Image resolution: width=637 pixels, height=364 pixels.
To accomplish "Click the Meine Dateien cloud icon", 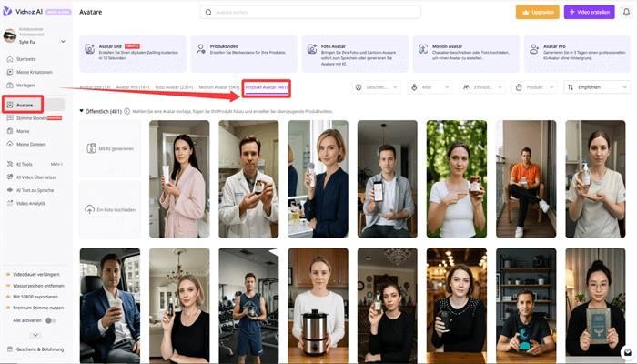I will (x=10, y=144).
